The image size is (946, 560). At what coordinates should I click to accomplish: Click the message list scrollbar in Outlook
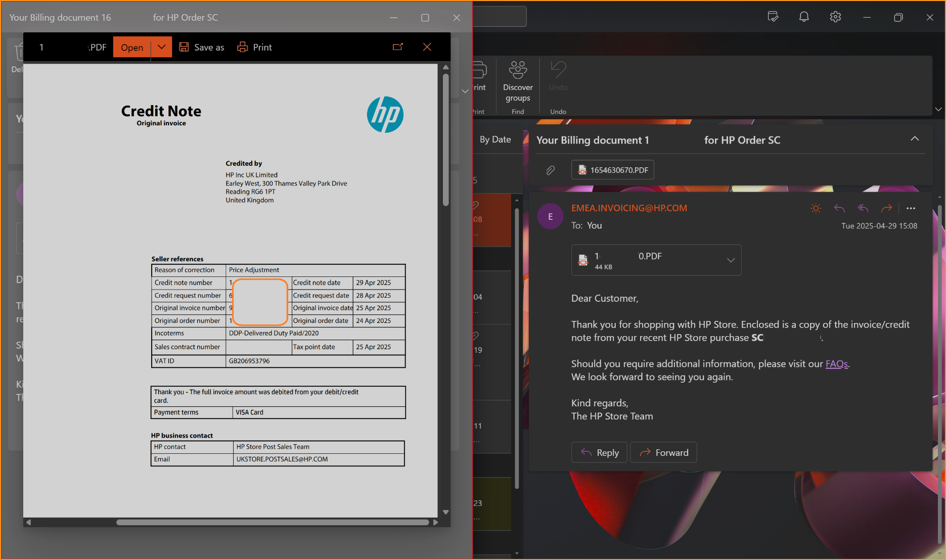pyautogui.click(x=517, y=349)
